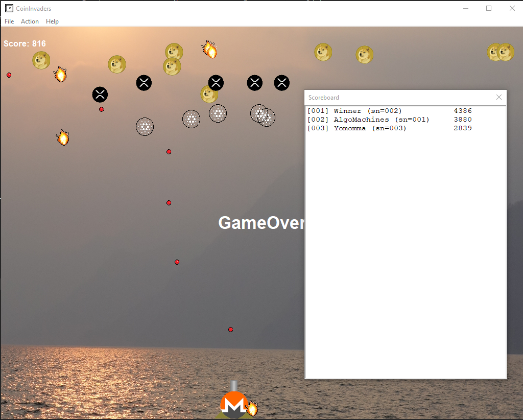Click the flame next to the Monero ship

point(252,408)
